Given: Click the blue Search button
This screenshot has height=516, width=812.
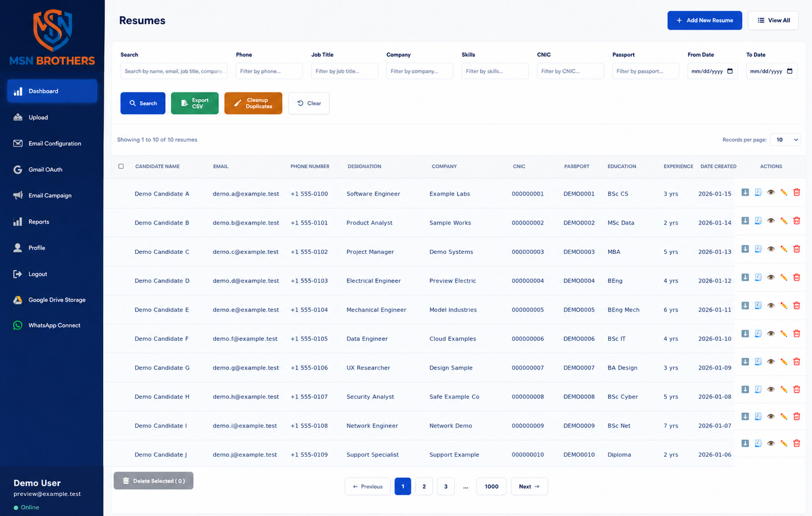Looking at the screenshot, I should pos(143,103).
